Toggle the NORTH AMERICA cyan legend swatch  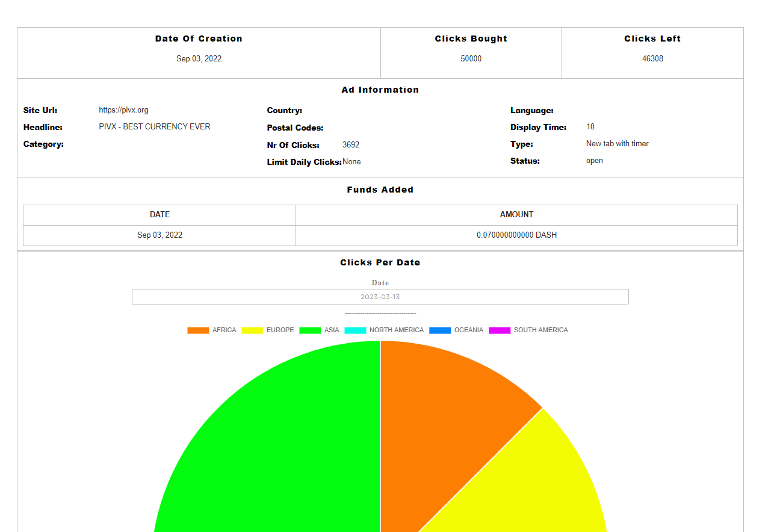pos(355,330)
